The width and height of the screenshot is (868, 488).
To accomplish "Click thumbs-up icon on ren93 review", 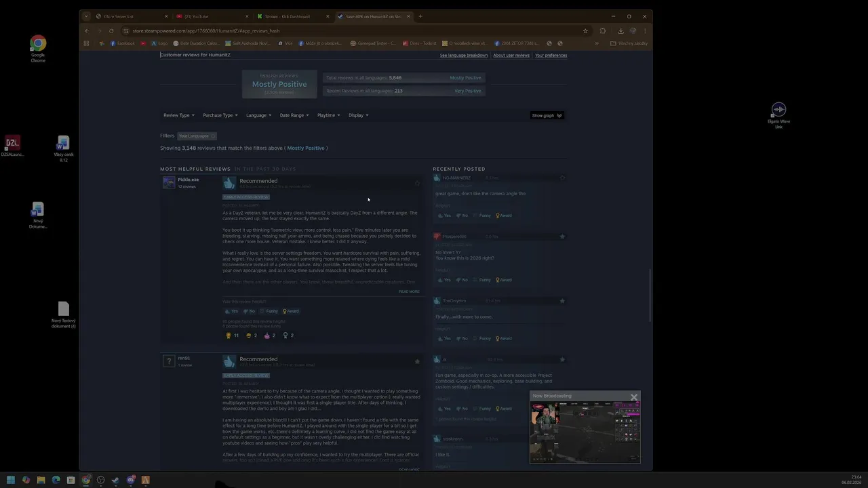I will pyautogui.click(x=229, y=362).
